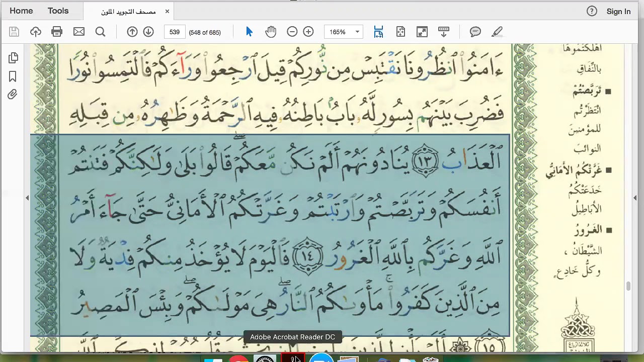644x362 pixels.
Task: Click the margin word الغَرُورُ
Action: (589, 231)
